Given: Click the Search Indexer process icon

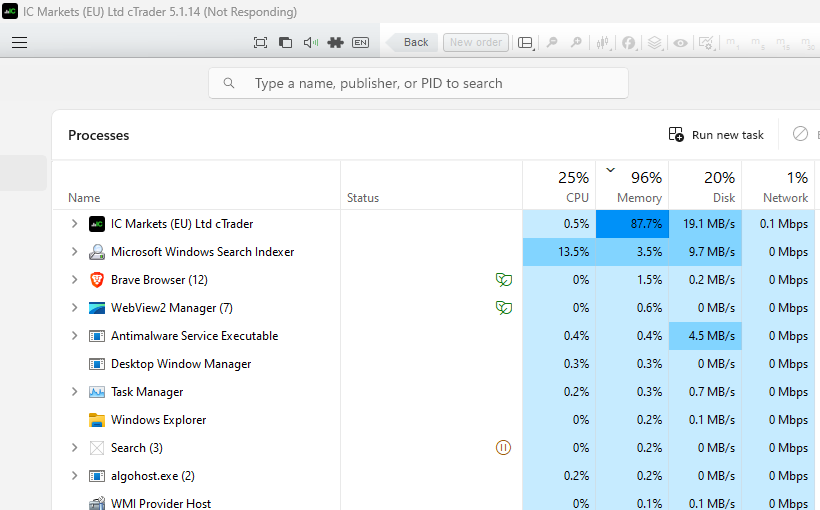Looking at the screenshot, I should coord(97,252).
